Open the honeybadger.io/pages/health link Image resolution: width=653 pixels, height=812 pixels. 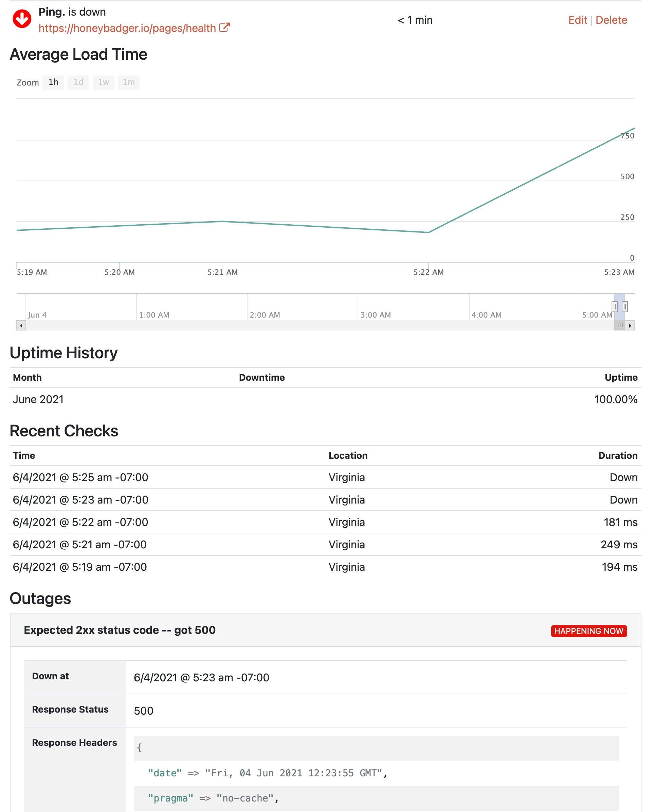point(127,28)
